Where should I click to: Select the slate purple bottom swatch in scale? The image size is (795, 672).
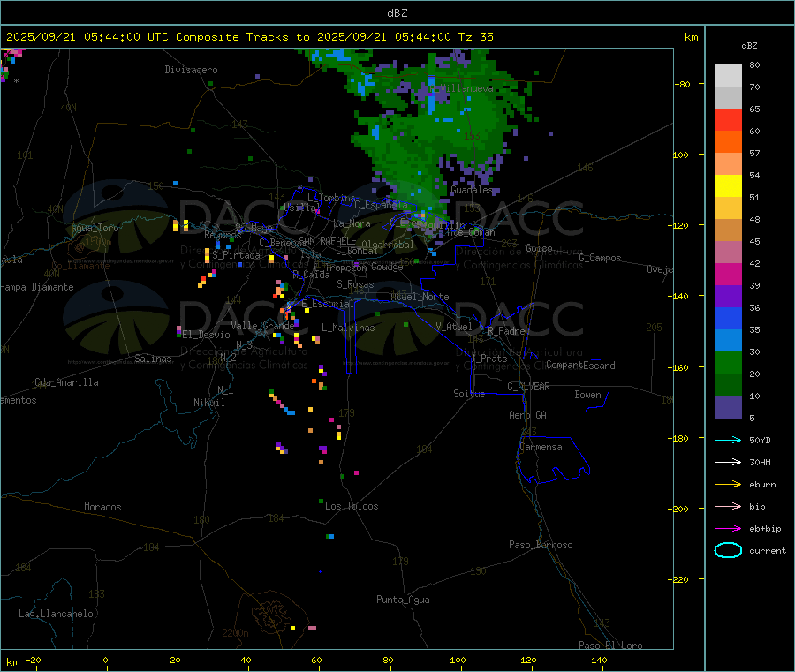pos(728,407)
